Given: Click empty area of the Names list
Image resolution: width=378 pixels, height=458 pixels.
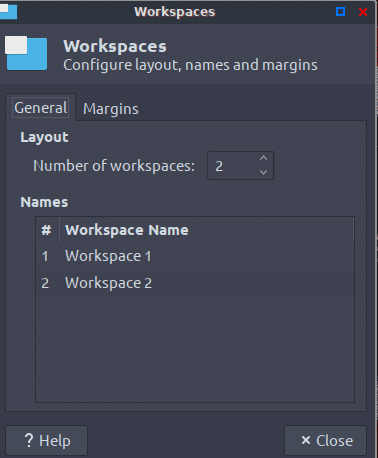Looking at the screenshot, I should (195, 347).
